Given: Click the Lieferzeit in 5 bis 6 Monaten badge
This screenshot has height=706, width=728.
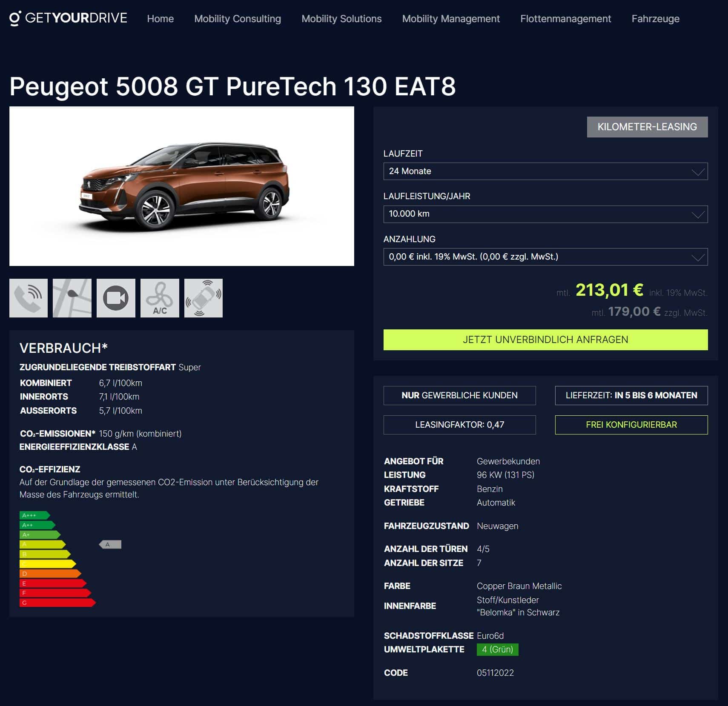Looking at the screenshot, I should (631, 395).
